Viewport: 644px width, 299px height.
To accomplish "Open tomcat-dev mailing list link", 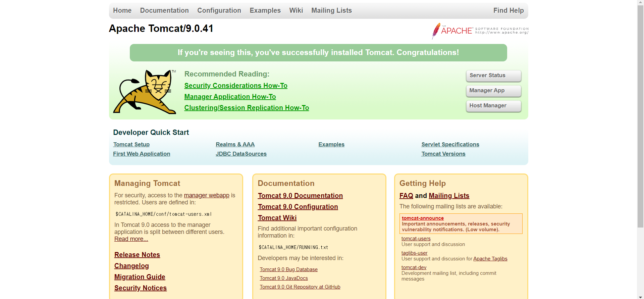I will pos(414,267).
